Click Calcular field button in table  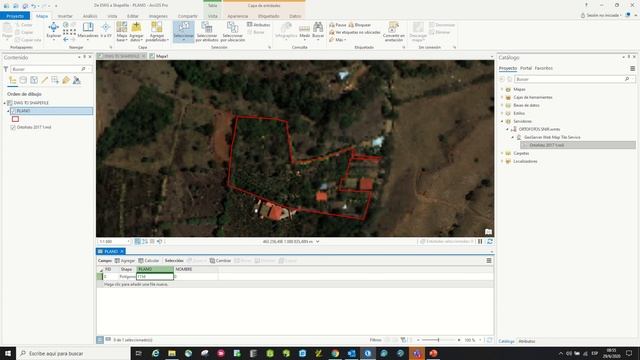[149, 260]
